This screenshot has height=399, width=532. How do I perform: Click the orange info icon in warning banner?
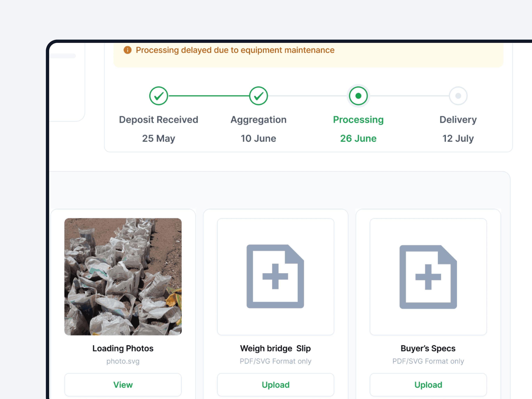128,50
